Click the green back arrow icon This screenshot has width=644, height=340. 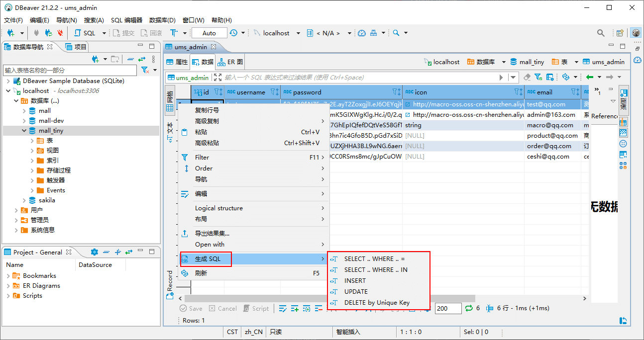click(590, 77)
